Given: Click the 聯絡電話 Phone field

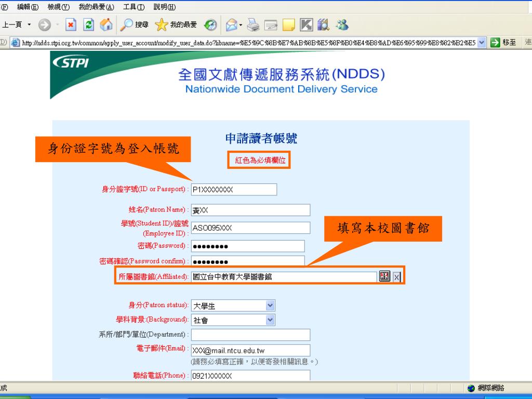Looking at the screenshot, I should [x=251, y=375].
